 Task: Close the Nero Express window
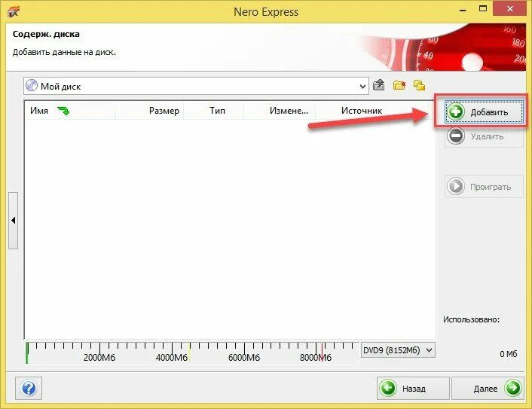coord(509,9)
